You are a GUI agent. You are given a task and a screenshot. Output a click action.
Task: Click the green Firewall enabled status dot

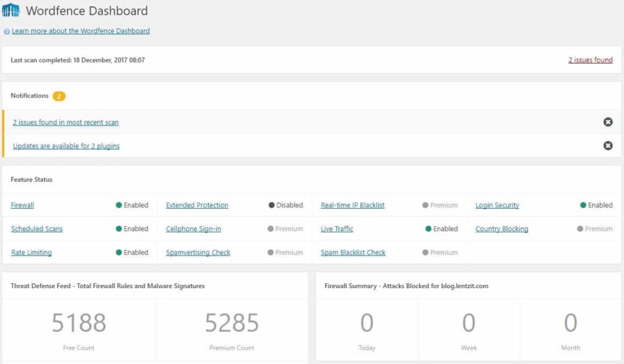pyautogui.click(x=119, y=206)
